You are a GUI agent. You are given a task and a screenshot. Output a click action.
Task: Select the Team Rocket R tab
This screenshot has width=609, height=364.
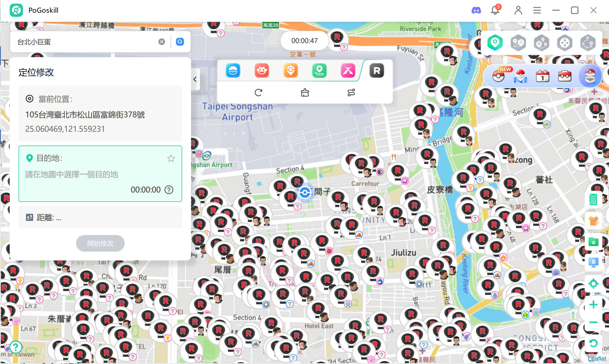377,71
